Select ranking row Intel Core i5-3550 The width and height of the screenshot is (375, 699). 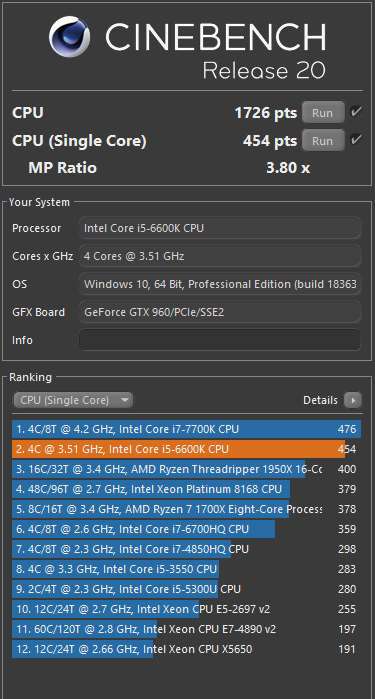tap(186, 569)
